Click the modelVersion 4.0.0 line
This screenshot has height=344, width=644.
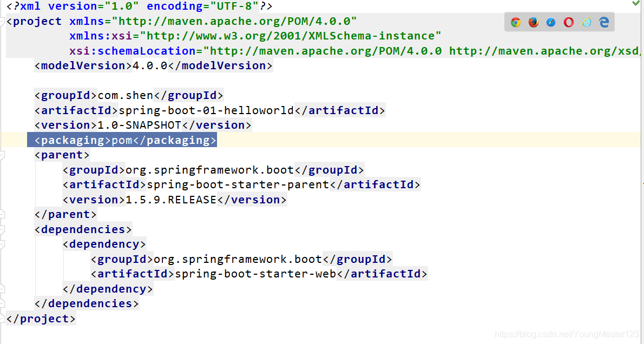tap(154, 65)
